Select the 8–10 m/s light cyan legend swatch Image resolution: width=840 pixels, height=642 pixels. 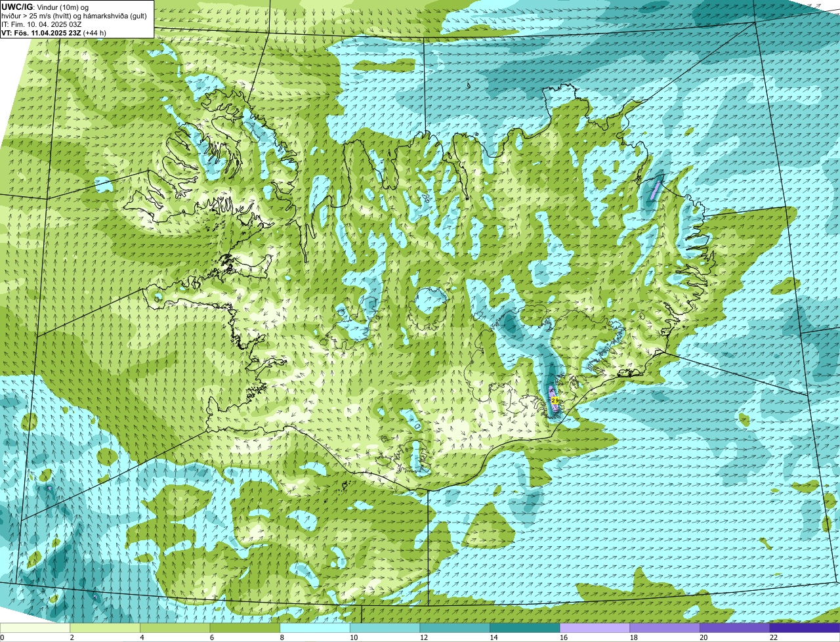tap(315, 628)
